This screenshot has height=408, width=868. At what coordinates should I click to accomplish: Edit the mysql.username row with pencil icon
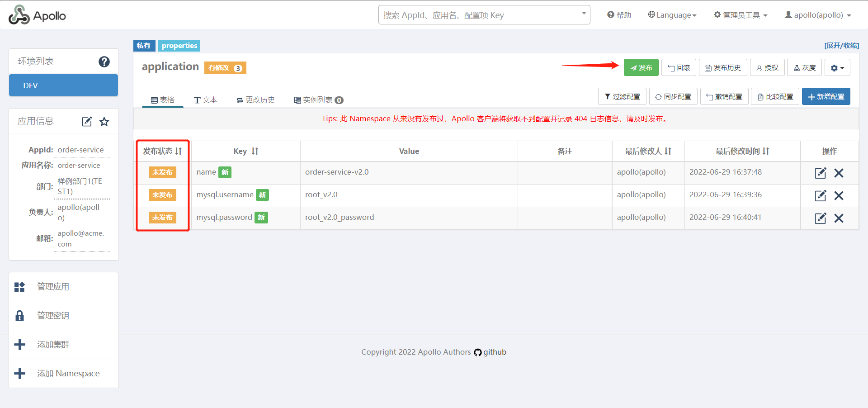coord(820,195)
